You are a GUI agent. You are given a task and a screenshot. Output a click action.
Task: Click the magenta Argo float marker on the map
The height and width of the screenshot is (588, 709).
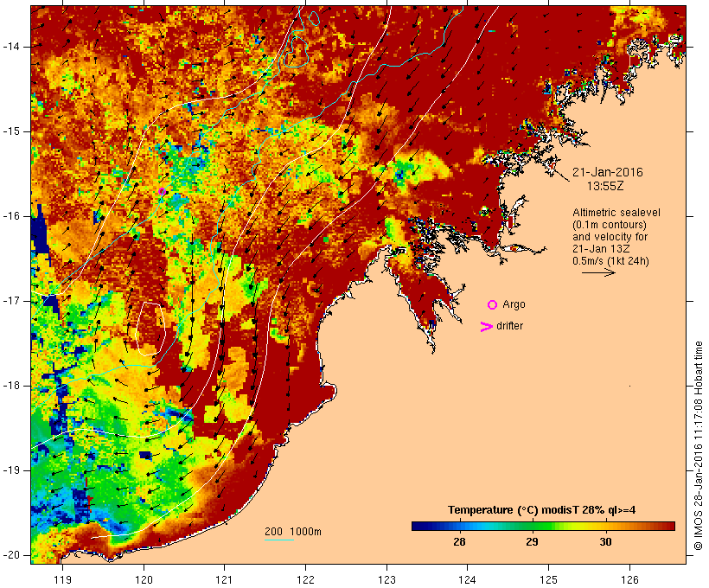click(x=163, y=192)
